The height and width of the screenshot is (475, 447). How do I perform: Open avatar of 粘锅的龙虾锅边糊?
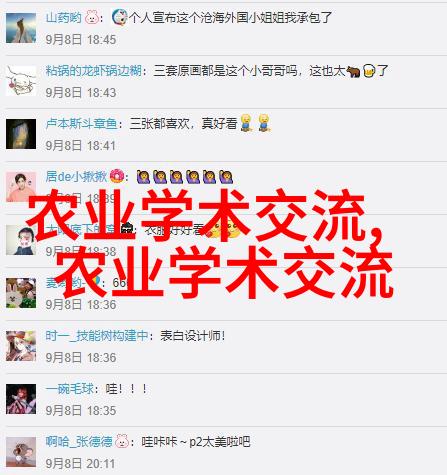point(21,81)
